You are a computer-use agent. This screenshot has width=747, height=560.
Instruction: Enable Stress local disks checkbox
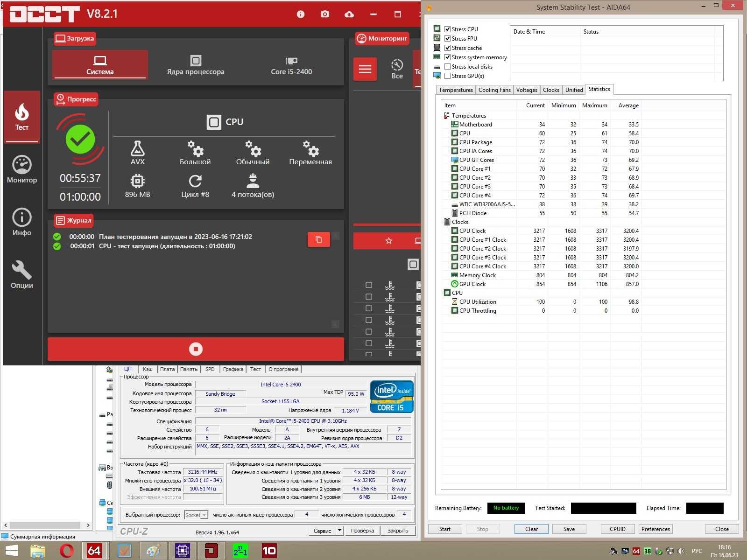[x=447, y=66]
